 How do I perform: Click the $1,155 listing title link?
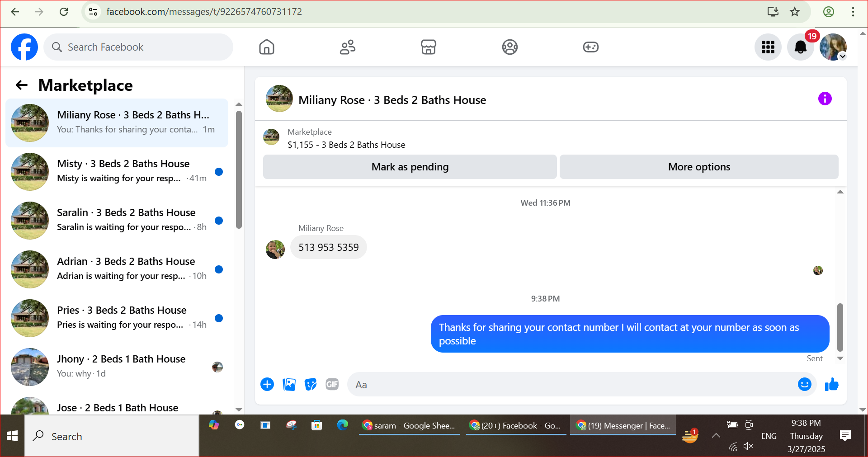click(x=346, y=145)
